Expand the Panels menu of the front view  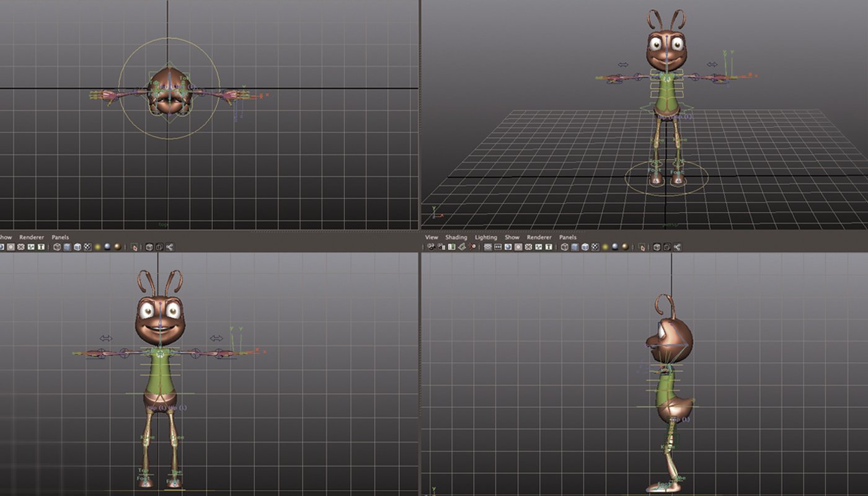pyautogui.click(x=60, y=237)
